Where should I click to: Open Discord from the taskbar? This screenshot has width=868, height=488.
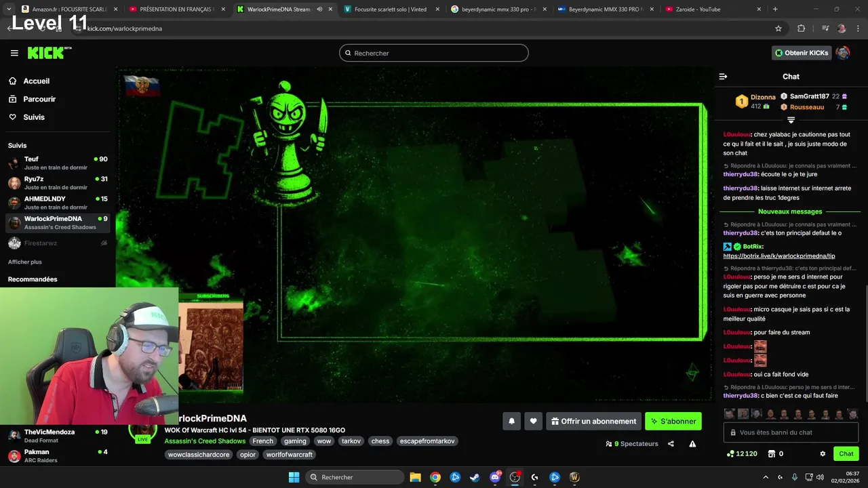click(x=495, y=477)
